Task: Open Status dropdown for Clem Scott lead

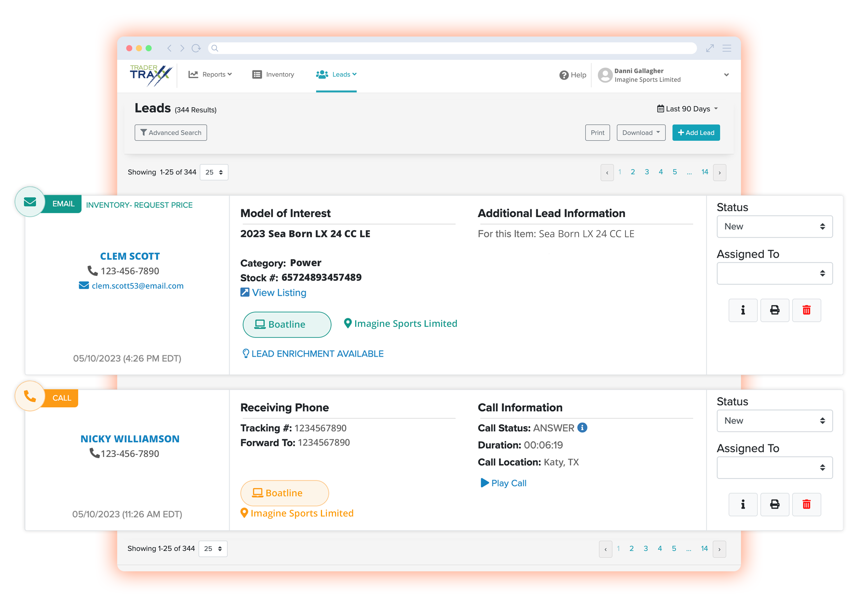Action: 774,227
